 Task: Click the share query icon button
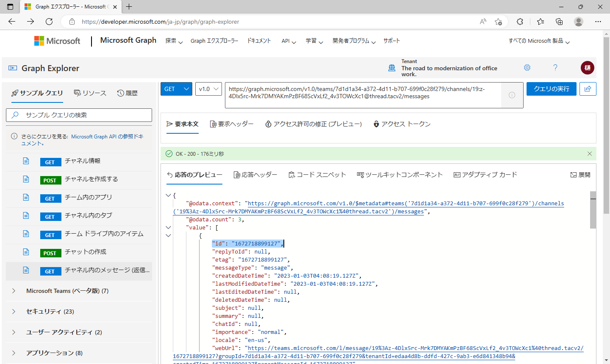click(588, 89)
